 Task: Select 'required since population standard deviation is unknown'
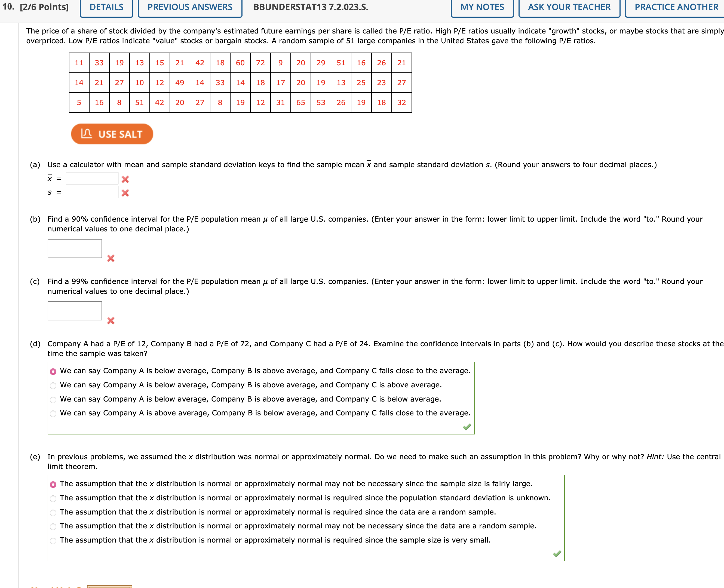(53, 498)
